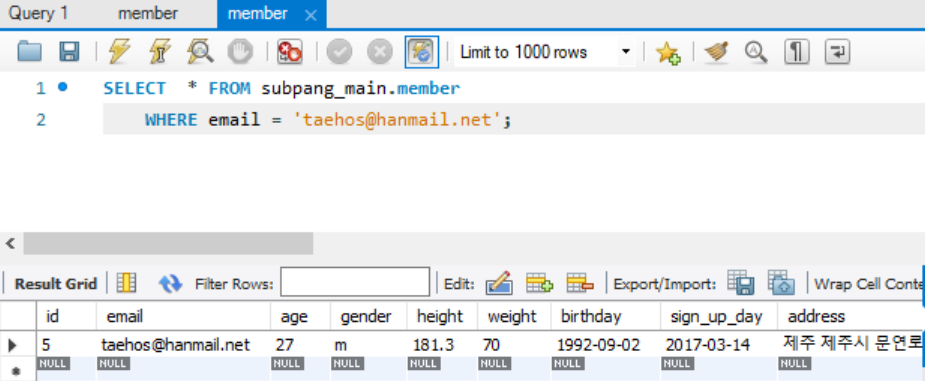Viewport: 925px width, 381px height.
Task: Beautify the SQL with broom icon
Action: point(716,52)
